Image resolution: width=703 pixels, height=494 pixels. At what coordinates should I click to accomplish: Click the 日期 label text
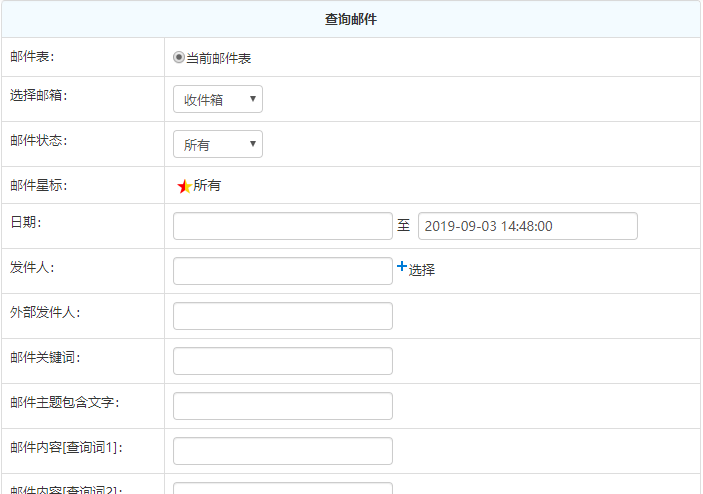tap(25, 222)
